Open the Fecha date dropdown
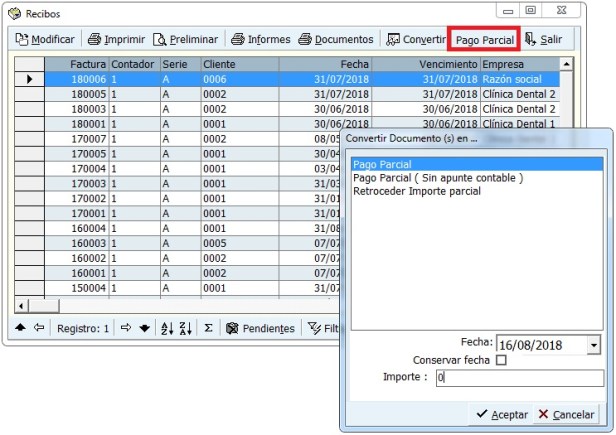The width and height of the screenshot is (616, 435). [595, 345]
